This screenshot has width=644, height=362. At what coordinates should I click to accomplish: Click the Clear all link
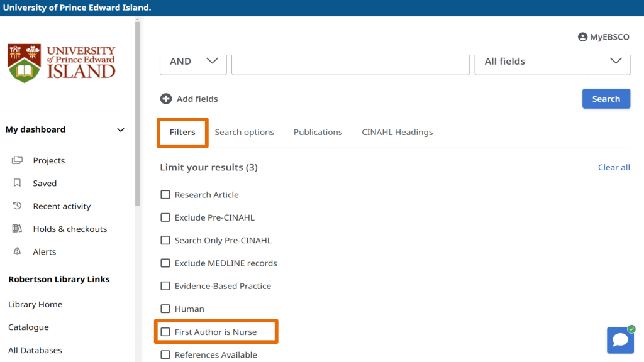[x=613, y=168]
